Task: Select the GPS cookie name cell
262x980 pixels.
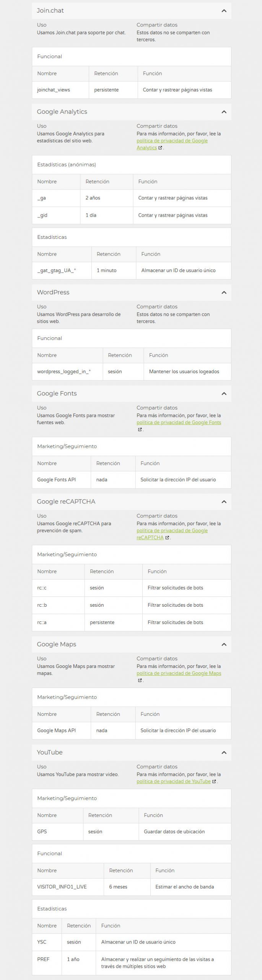Action: pyautogui.click(x=57, y=831)
